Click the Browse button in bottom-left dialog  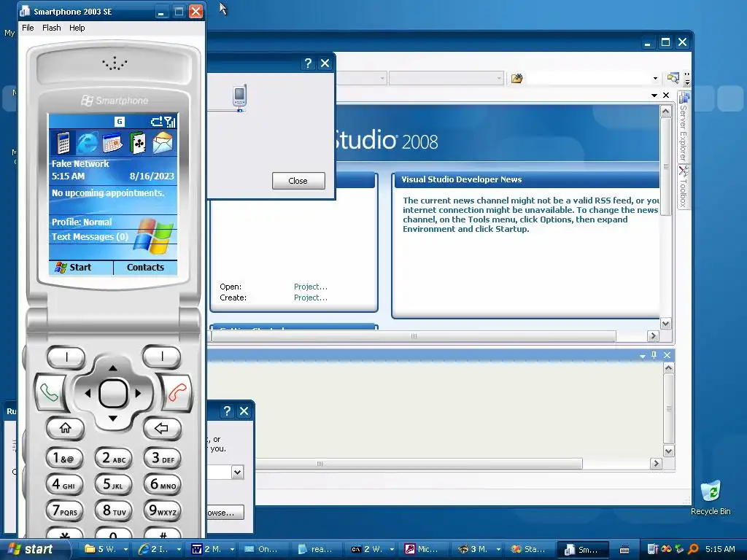coord(226,513)
